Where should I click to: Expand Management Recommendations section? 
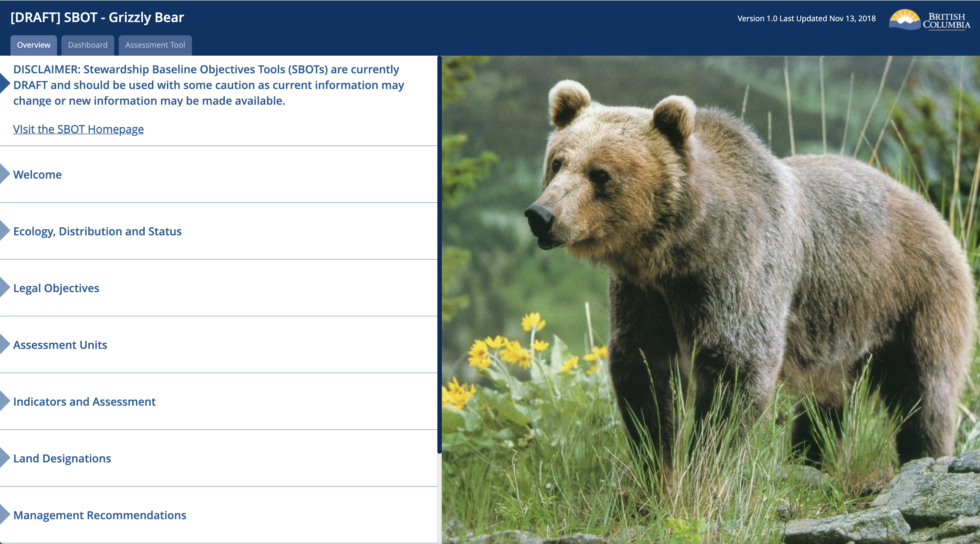pyautogui.click(x=100, y=515)
